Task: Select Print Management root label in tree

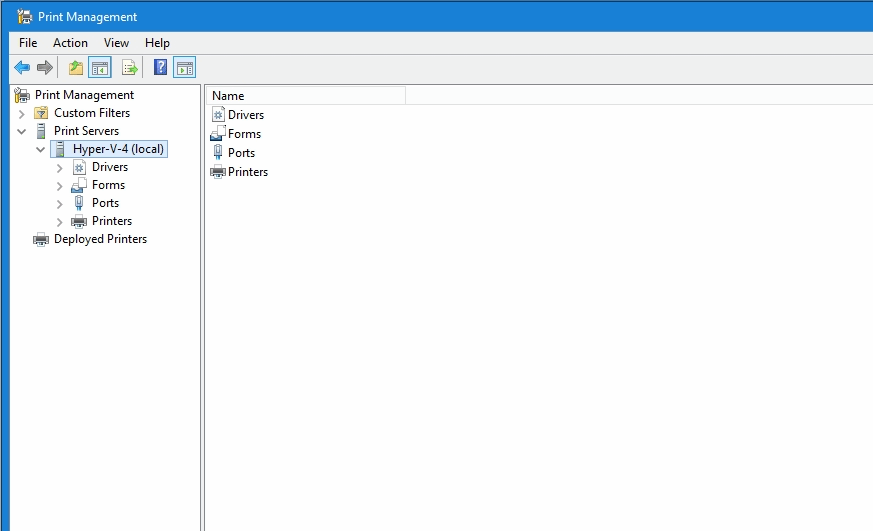Action: [84, 95]
